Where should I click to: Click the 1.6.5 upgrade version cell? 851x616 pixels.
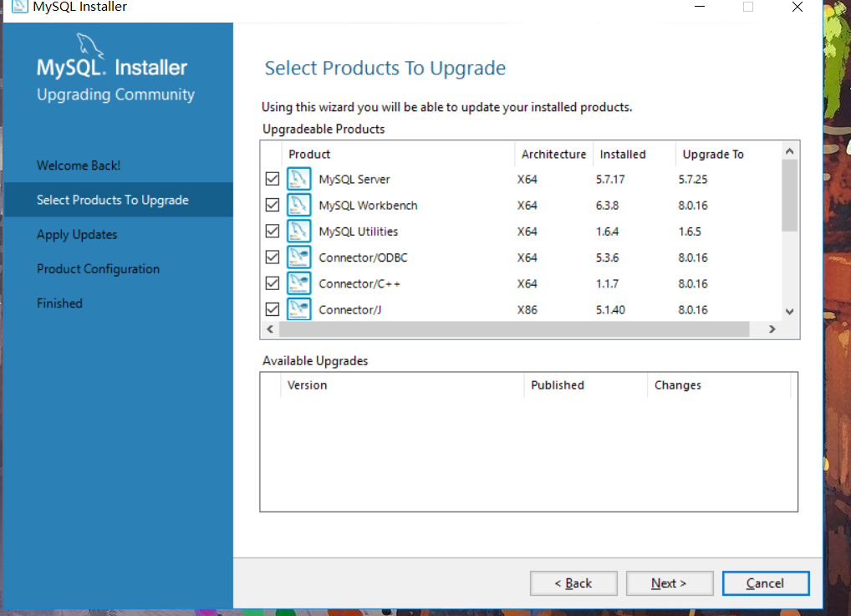pos(690,232)
